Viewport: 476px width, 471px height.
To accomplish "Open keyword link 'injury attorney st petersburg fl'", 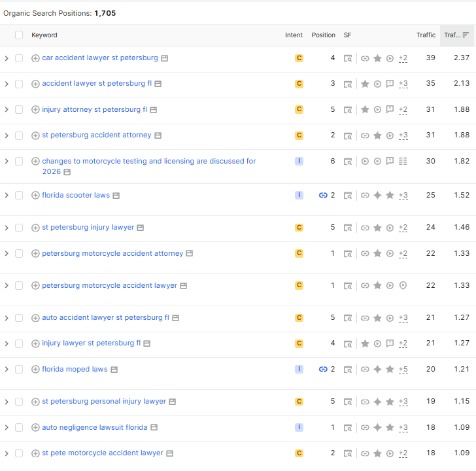I will [94, 109].
